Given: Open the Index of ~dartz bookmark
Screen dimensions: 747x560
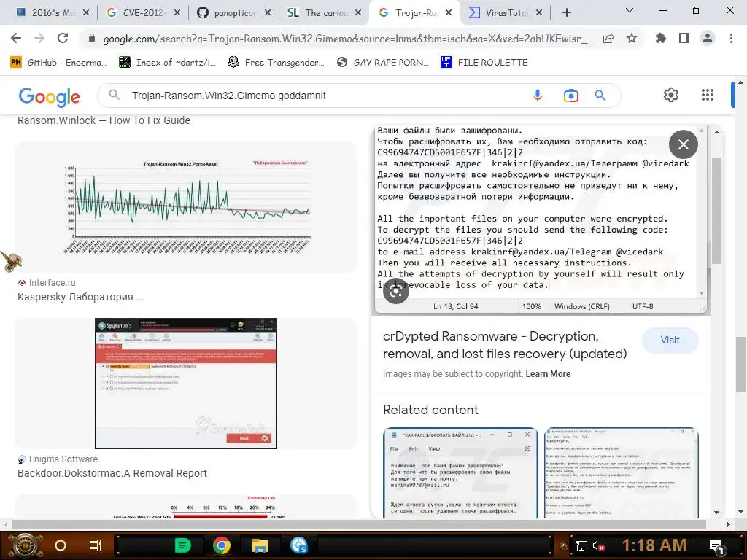Looking at the screenshot, I should 167,63.
